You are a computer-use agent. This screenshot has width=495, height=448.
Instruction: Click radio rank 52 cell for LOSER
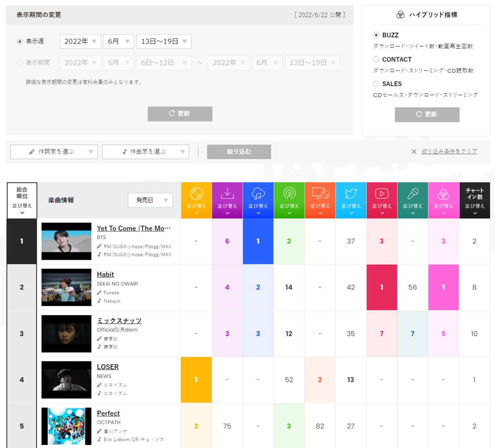click(289, 380)
